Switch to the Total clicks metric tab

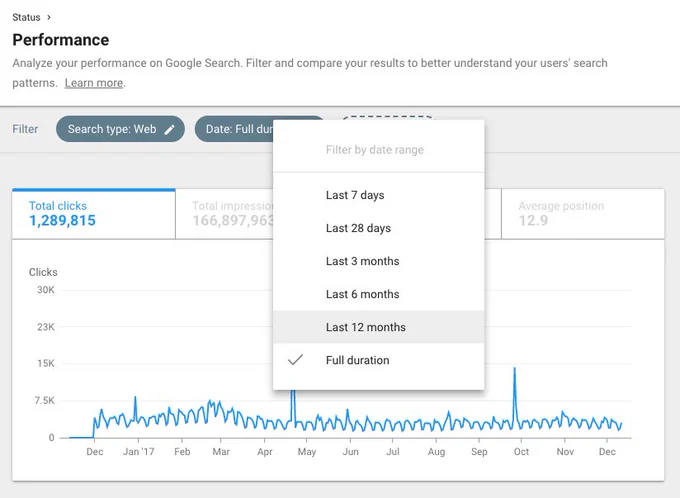click(94, 214)
